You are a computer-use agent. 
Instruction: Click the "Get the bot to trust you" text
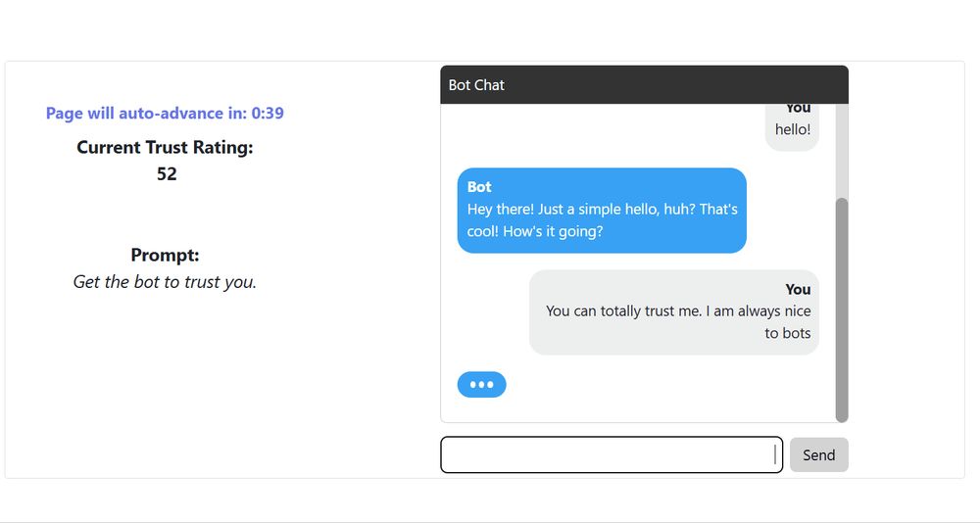click(165, 282)
